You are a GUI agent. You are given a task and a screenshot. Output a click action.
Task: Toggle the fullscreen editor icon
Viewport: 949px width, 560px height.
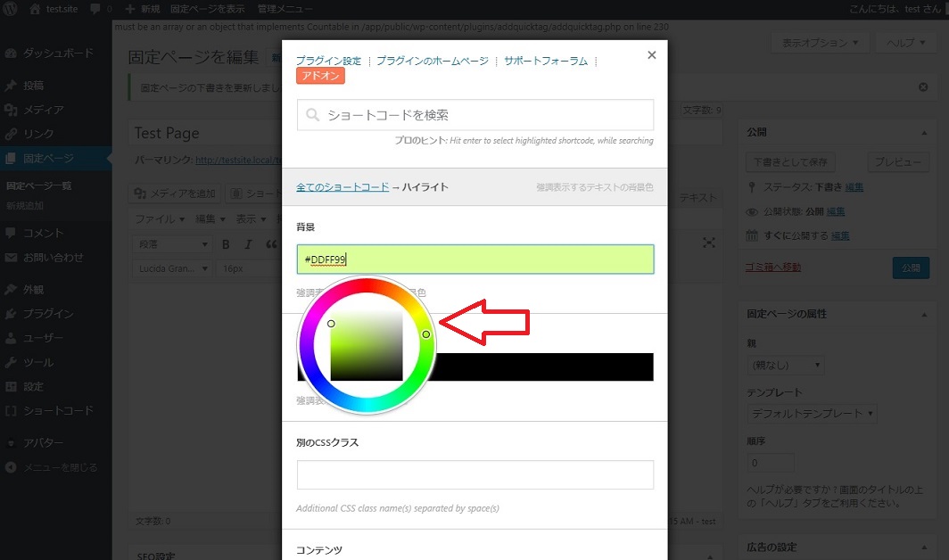[x=709, y=243]
